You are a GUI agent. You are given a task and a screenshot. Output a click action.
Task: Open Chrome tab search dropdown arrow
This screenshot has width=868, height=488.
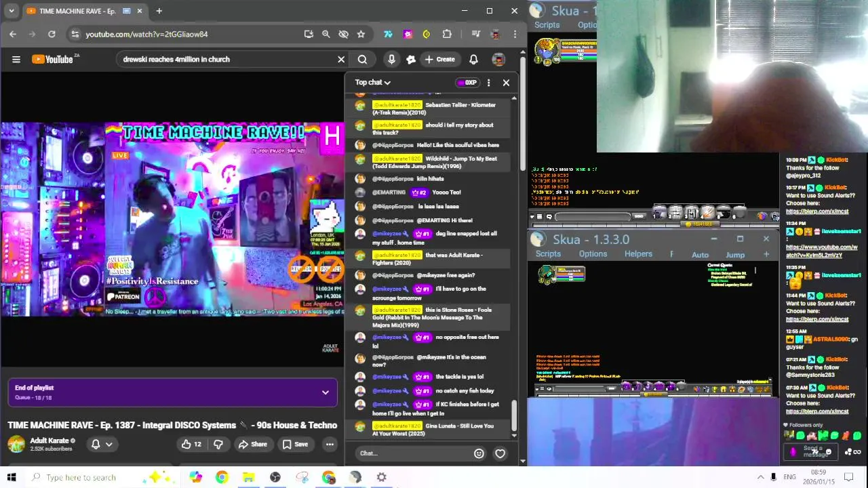[x=11, y=11]
